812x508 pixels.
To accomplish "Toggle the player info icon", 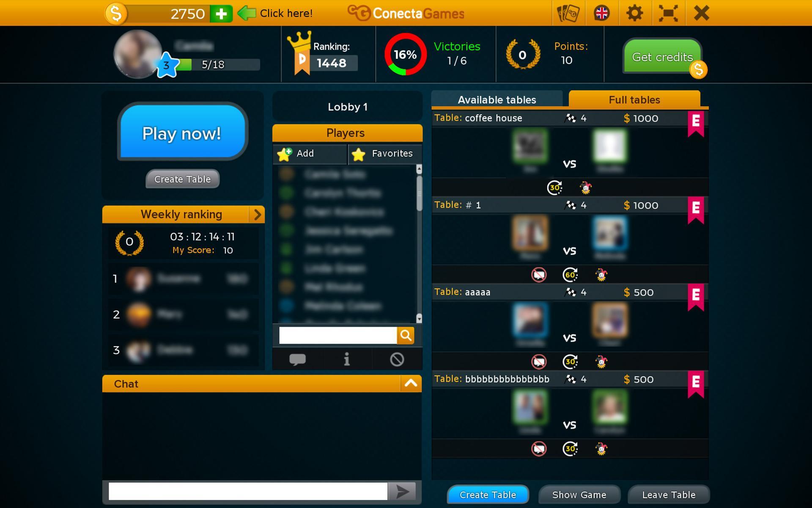I will pyautogui.click(x=347, y=359).
